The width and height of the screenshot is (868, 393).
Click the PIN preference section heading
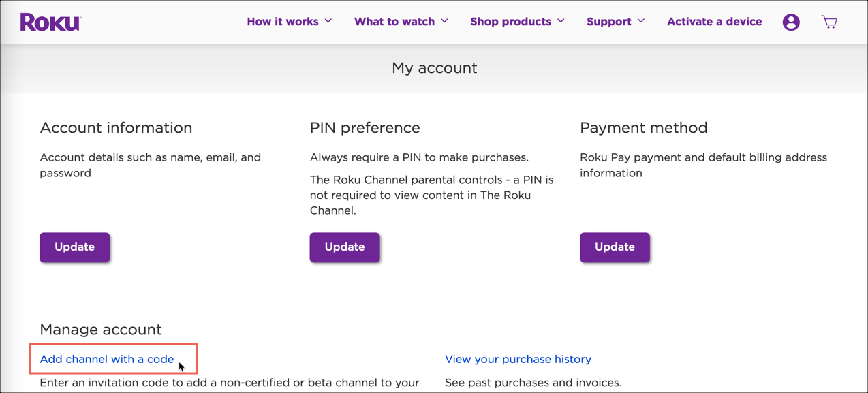tap(365, 128)
